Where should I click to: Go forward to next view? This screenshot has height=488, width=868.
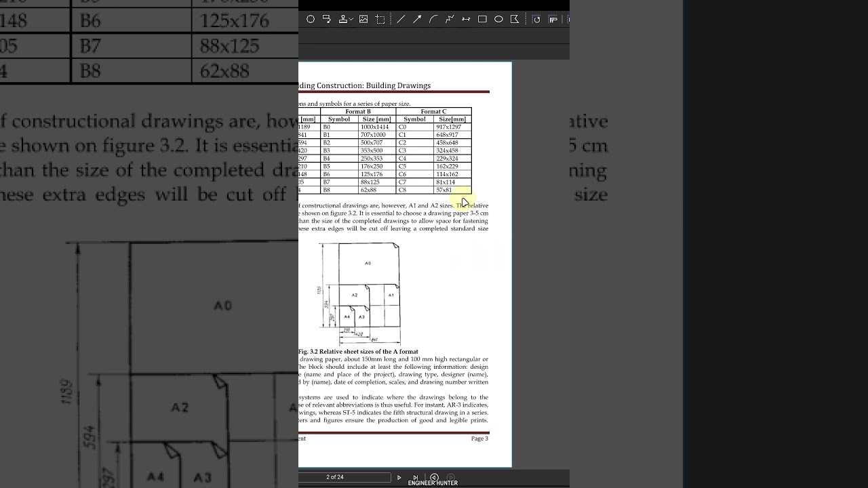(450, 478)
